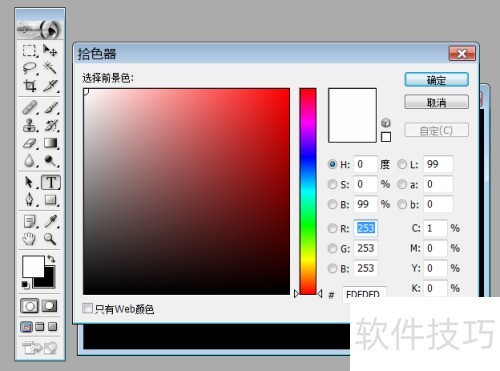
Task: Choose Full Screen mode
Action: [x=52, y=327]
